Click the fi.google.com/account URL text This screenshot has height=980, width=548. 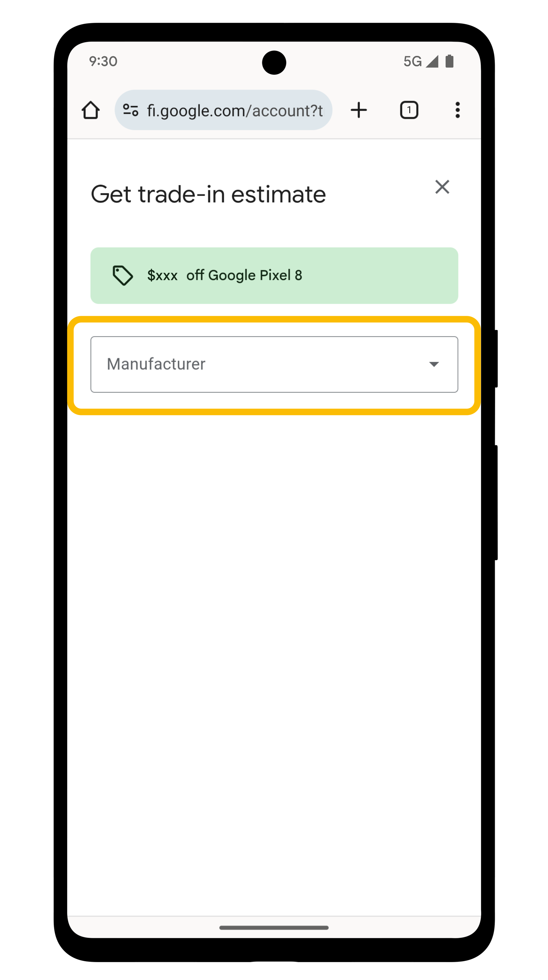coord(235,111)
